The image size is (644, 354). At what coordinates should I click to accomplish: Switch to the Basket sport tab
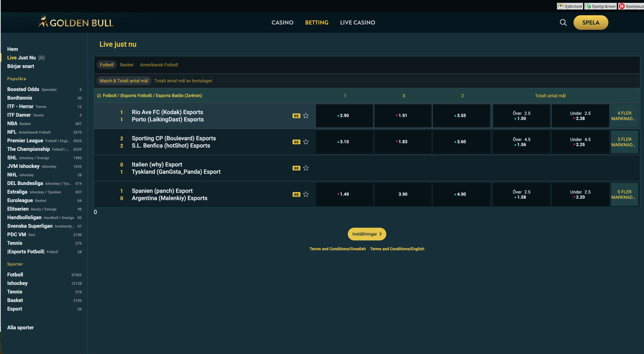pos(126,65)
